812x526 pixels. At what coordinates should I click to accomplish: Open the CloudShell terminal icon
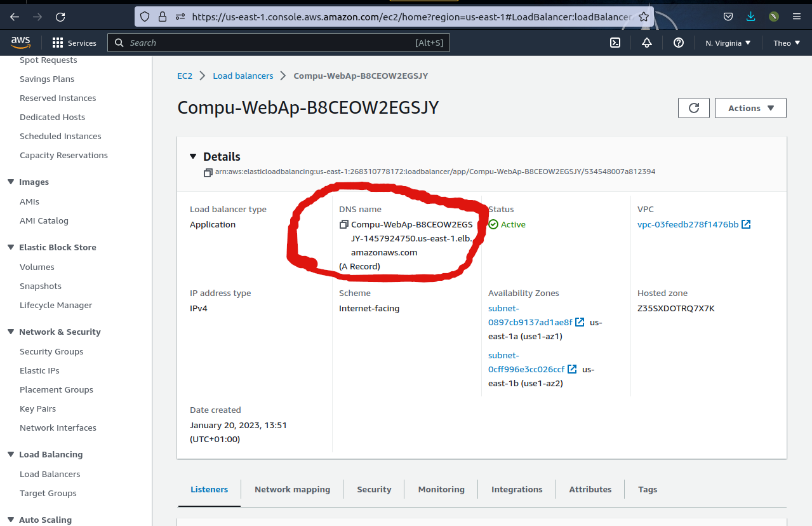[x=615, y=43]
